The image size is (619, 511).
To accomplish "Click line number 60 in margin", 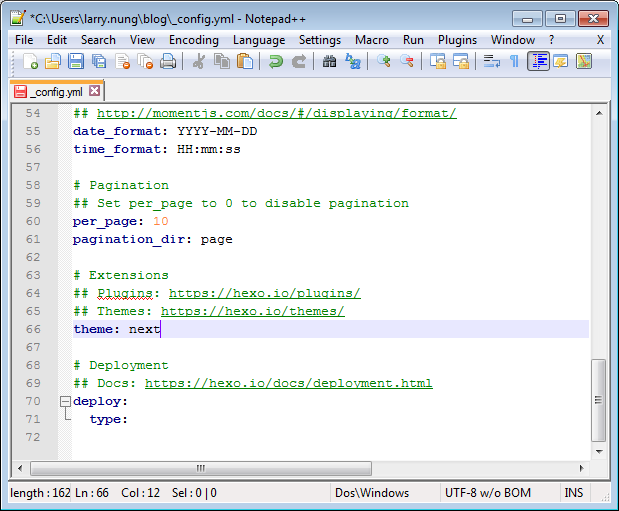I will (x=33, y=221).
